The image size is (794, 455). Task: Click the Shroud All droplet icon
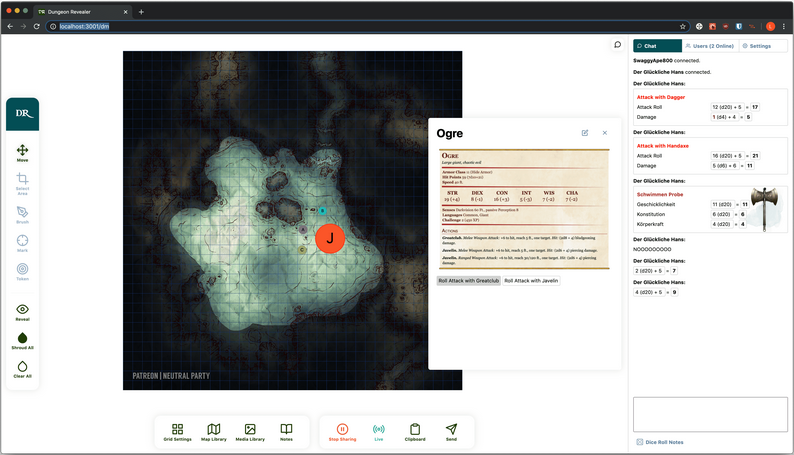[x=22, y=341]
